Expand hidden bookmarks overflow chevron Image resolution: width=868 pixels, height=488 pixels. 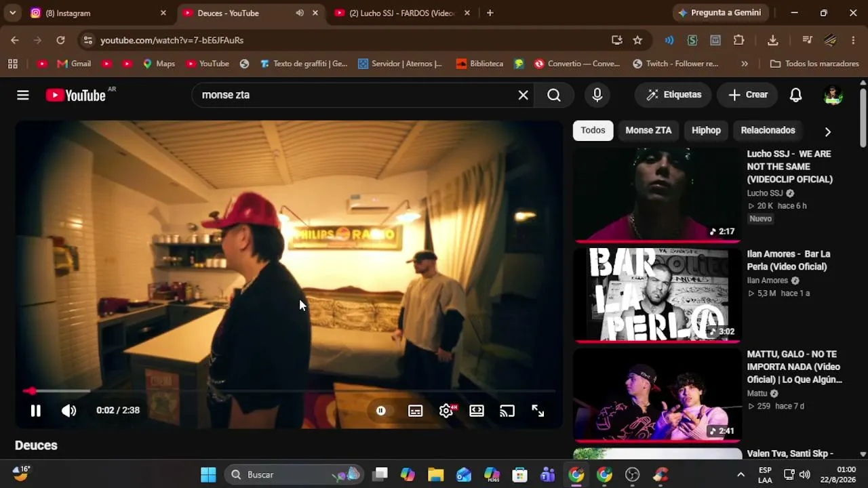click(x=745, y=64)
